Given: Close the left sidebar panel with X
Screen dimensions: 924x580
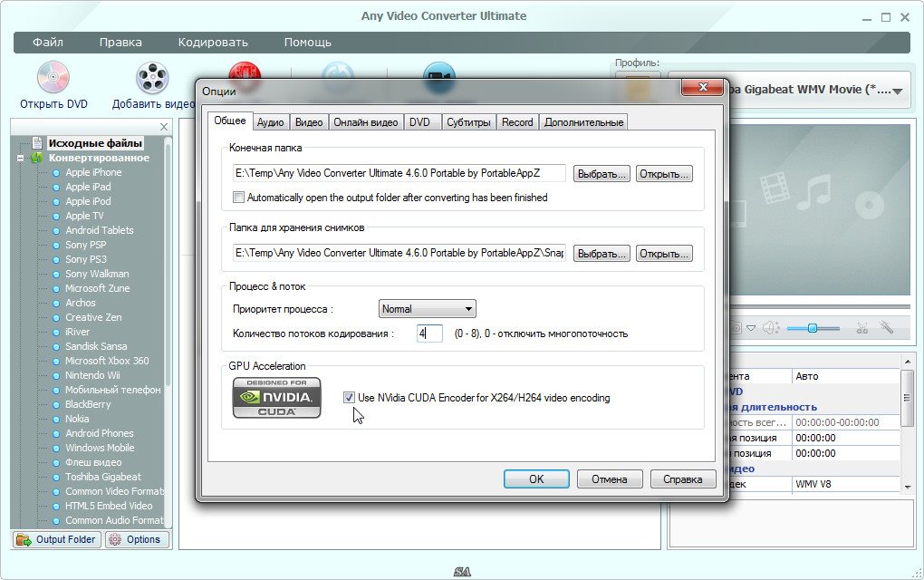Looking at the screenshot, I should [x=164, y=127].
